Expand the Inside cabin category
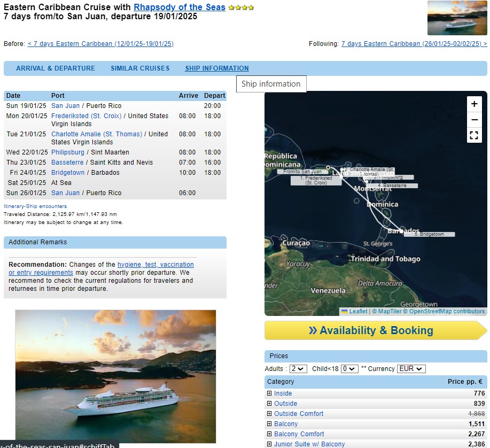 click(x=269, y=393)
